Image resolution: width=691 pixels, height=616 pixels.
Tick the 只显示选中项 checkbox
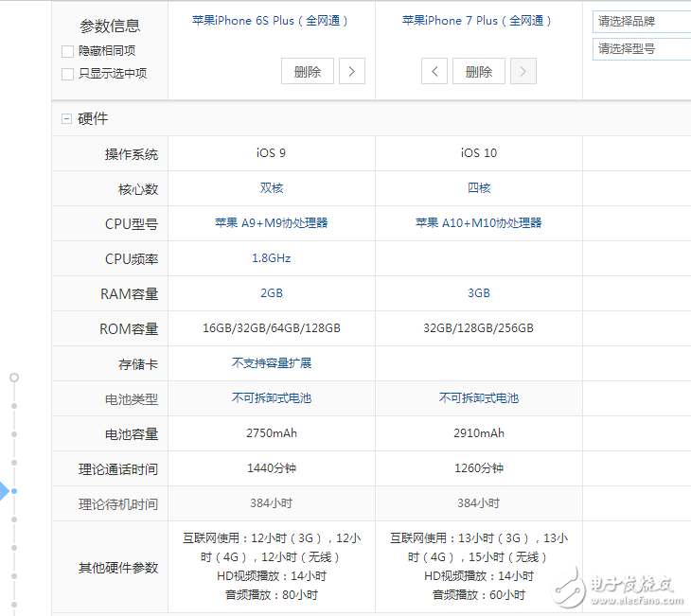pos(67,74)
